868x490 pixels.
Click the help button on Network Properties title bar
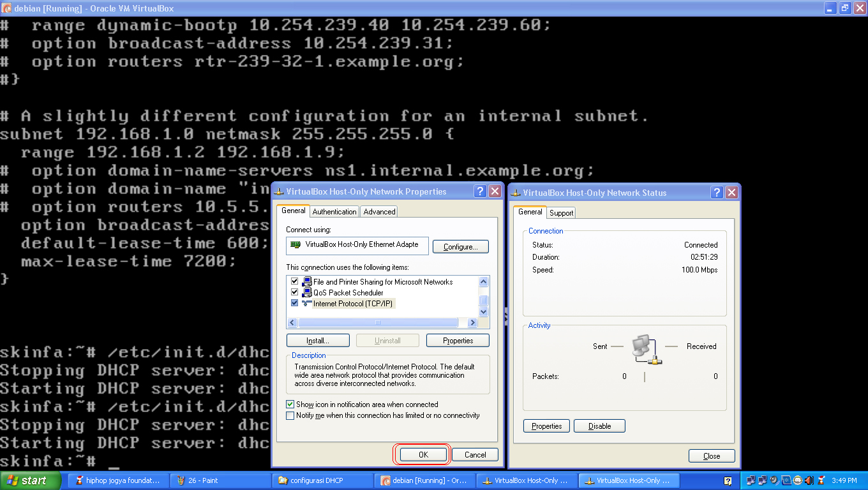pos(480,191)
